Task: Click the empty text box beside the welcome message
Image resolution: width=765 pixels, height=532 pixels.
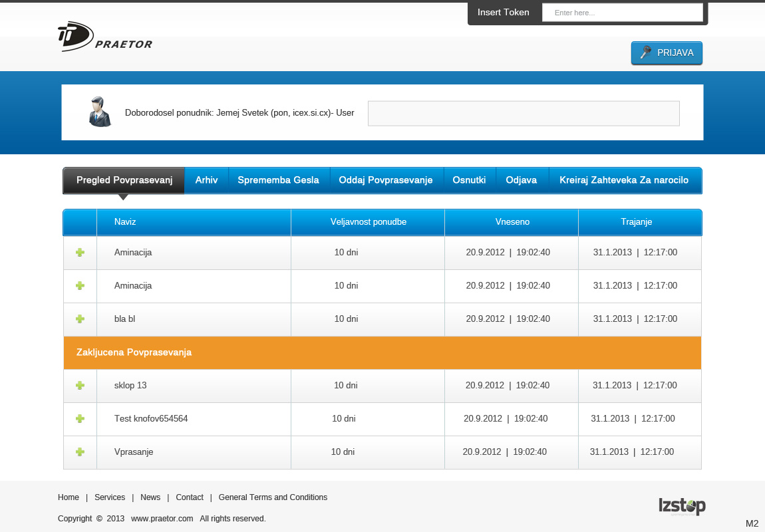Action: point(524,113)
